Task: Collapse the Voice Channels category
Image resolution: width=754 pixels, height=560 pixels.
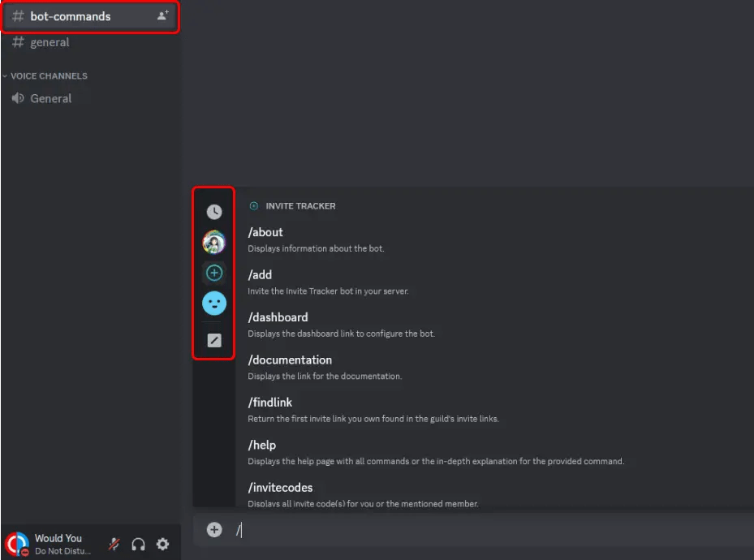Action: [45, 75]
